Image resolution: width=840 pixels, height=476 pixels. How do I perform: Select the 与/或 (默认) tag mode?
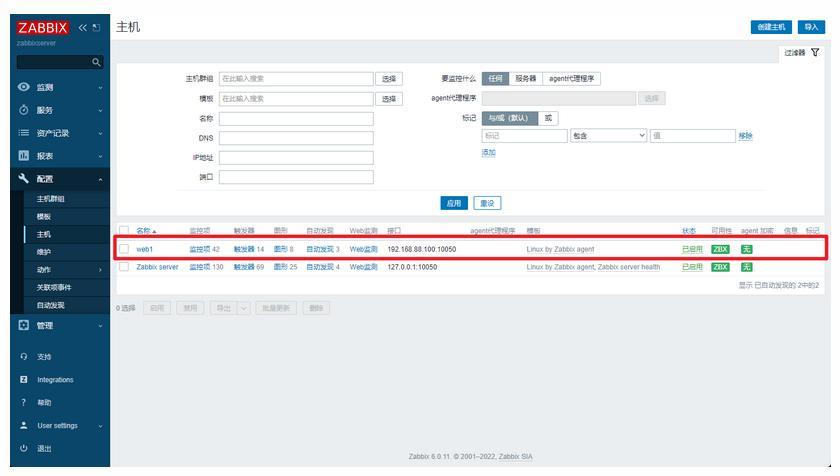(x=509, y=118)
